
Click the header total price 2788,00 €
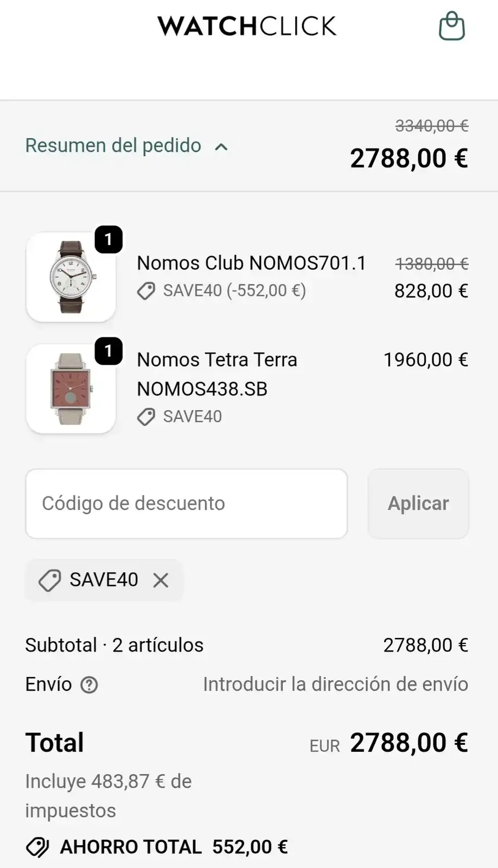pos(408,158)
